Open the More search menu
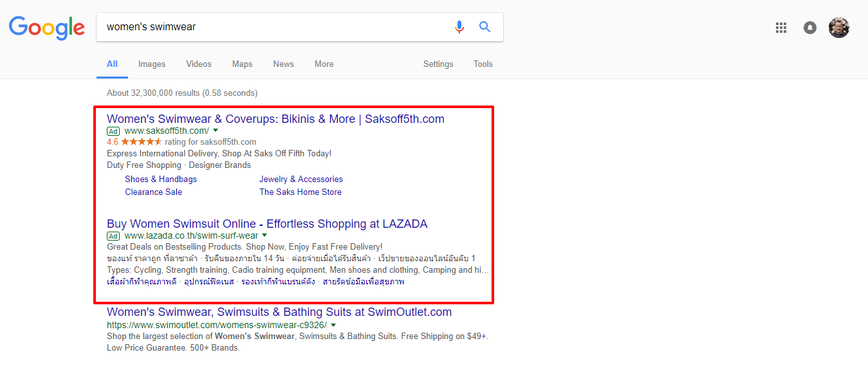The image size is (868, 368). click(x=324, y=64)
